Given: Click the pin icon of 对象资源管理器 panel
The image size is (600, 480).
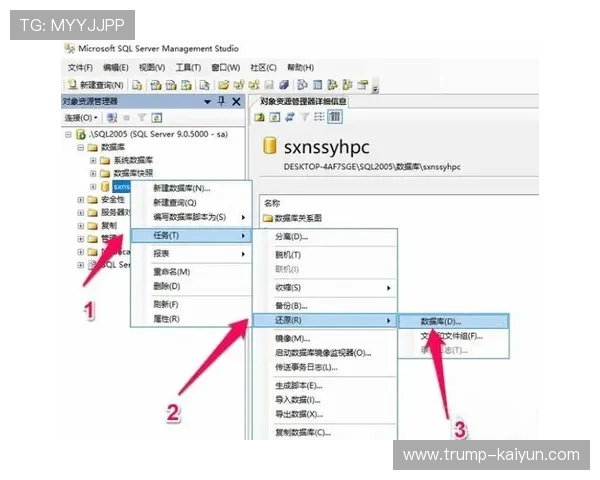Looking at the screenshot, I should coord(221,101).
